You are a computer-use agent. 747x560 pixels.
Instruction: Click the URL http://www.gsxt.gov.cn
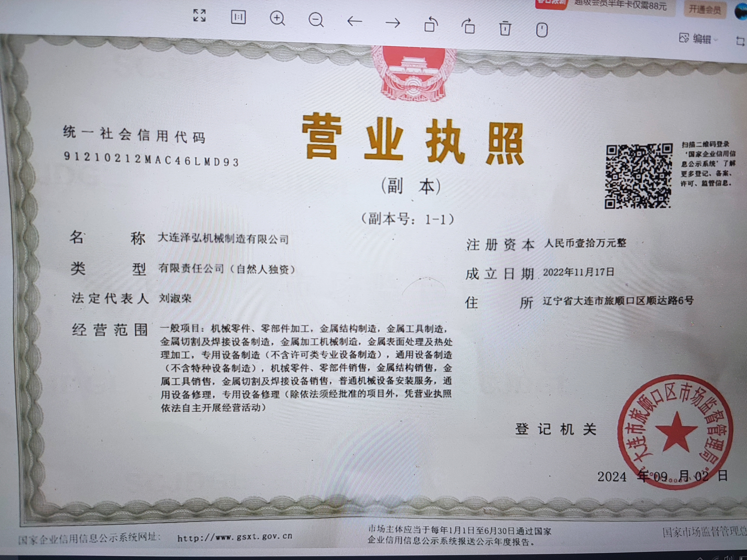[235, 537]
